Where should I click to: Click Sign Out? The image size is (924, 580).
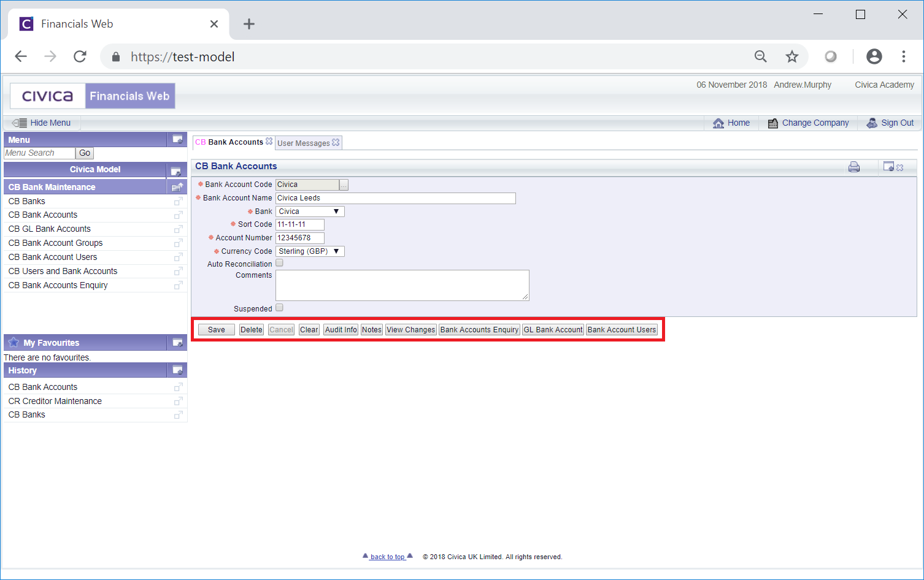click(x=890, y=123)
